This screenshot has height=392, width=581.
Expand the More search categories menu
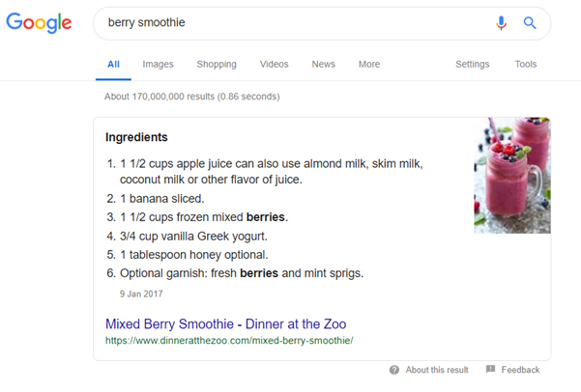pyautogui.click(x=369, y=64)
